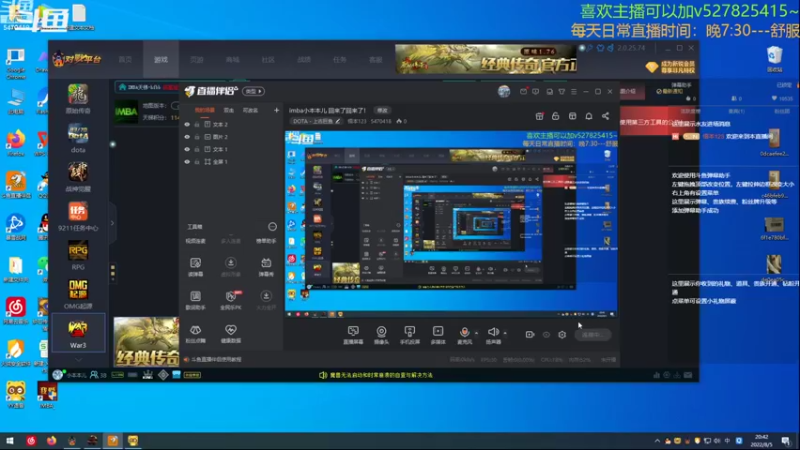
Task: Open the share icon in the stream header
Action: 605,116
